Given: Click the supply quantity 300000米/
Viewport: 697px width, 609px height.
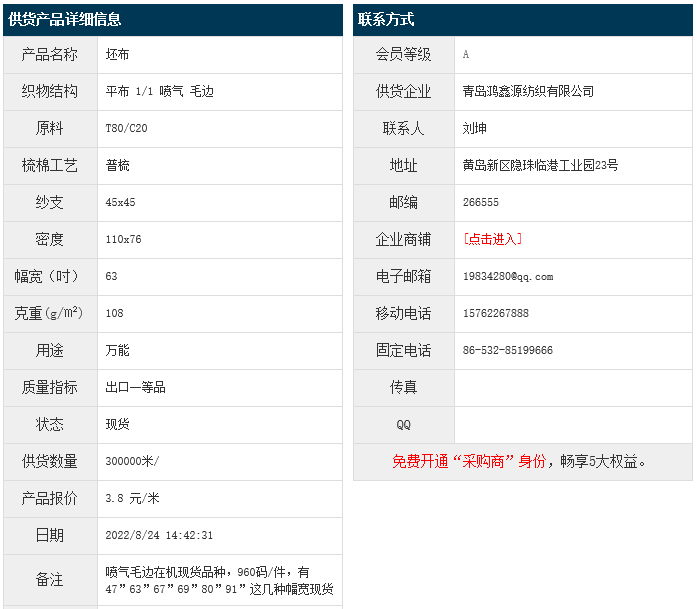Looking at the screenshot, I should pos(132,461).
